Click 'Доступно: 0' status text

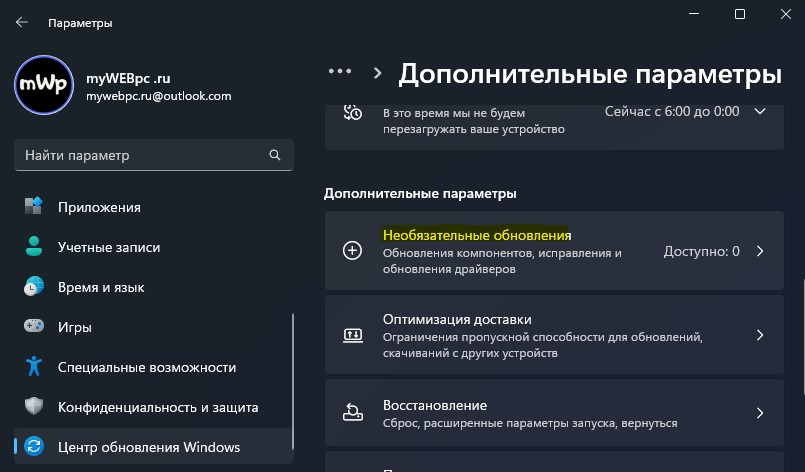coord(701,251)
